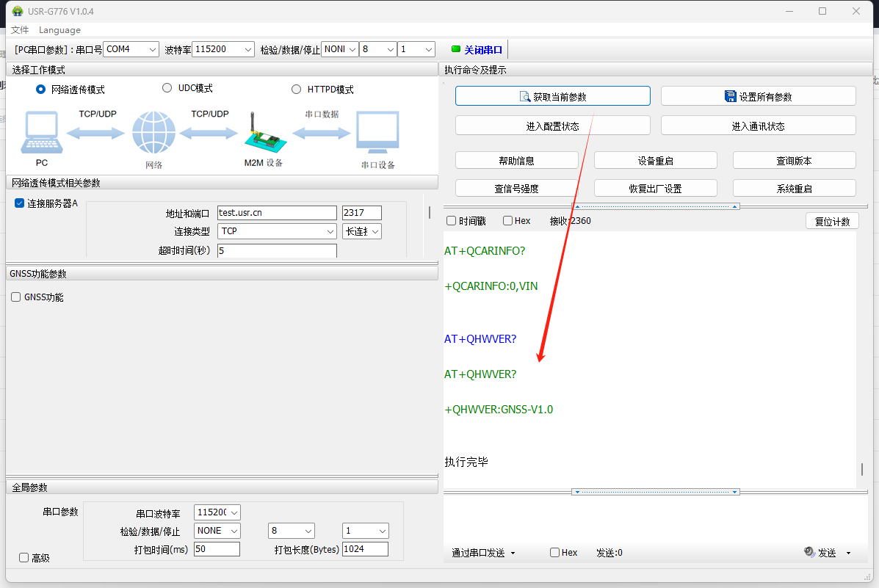Click the magnifier icon on 获取当前参数 button
879x588 pixels.
[x=524, y=97]
